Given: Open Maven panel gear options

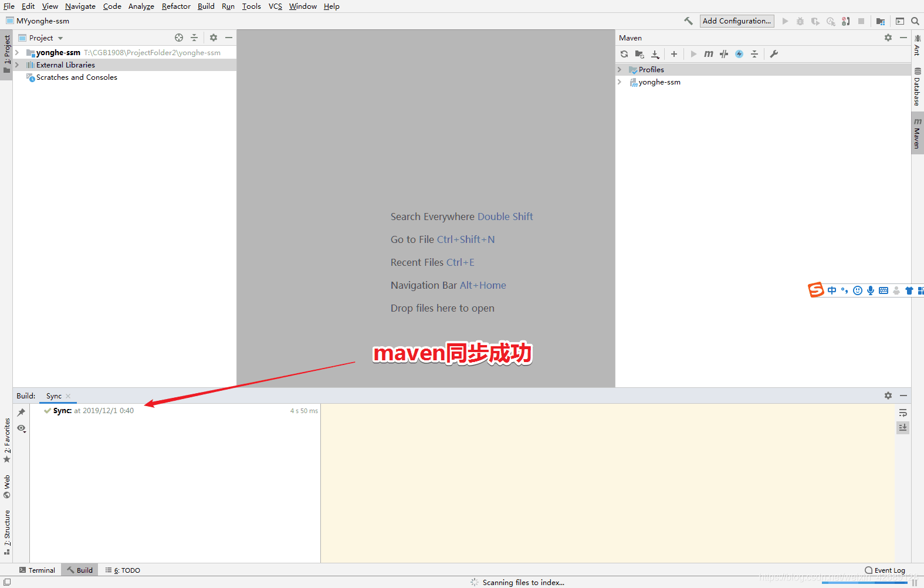Looking at the screenshot, I should [x=888, y=38].
